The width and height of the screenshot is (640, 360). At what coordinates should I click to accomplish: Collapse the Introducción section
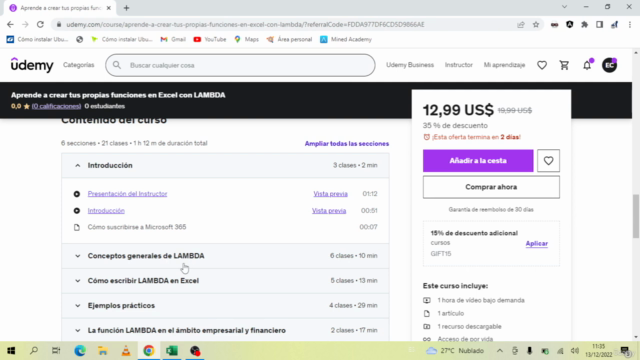click(x=225, y=165)
